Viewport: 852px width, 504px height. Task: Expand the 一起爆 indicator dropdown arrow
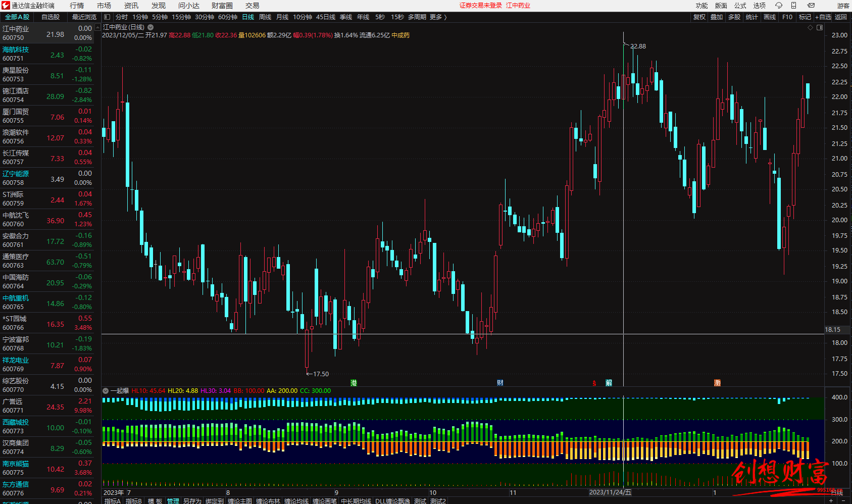(x=106, y=391)
